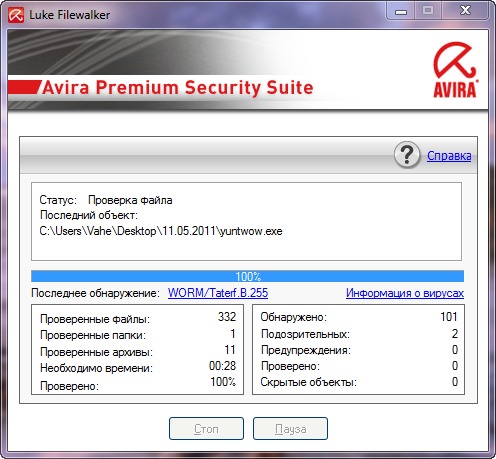Click the Статус: Проверка файла text

[x=106, y=200]
